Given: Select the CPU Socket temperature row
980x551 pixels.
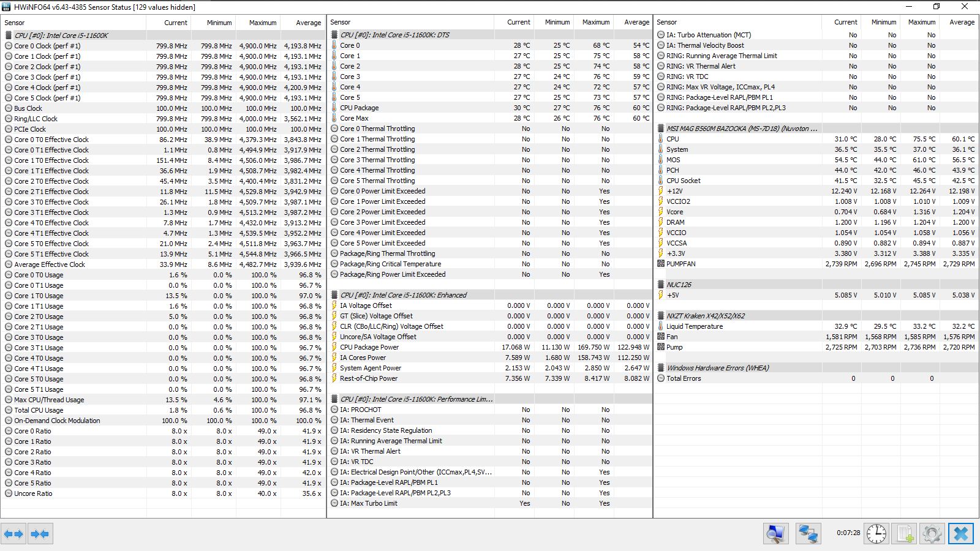Looking at the screenshot, I should click(816, 181).
